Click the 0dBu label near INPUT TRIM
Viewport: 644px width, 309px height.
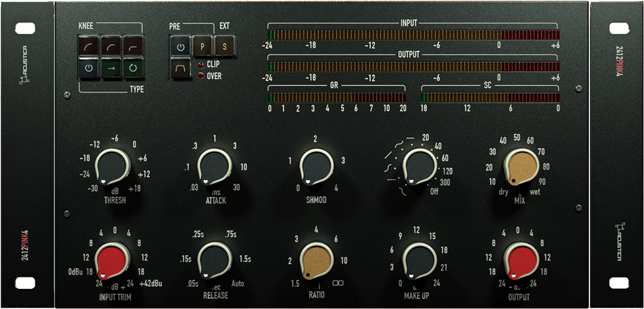[76, 272]
